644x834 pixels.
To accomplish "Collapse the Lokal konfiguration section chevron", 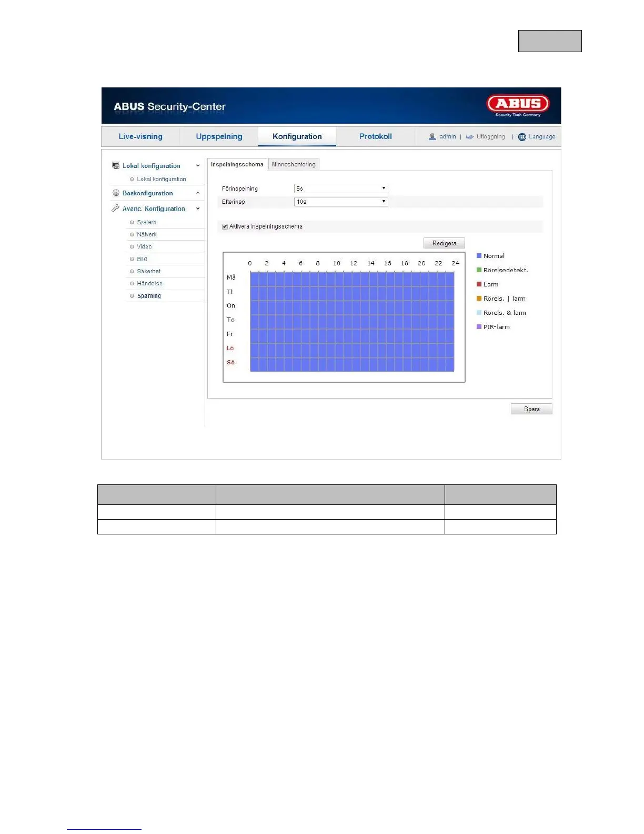I will 198,166.
